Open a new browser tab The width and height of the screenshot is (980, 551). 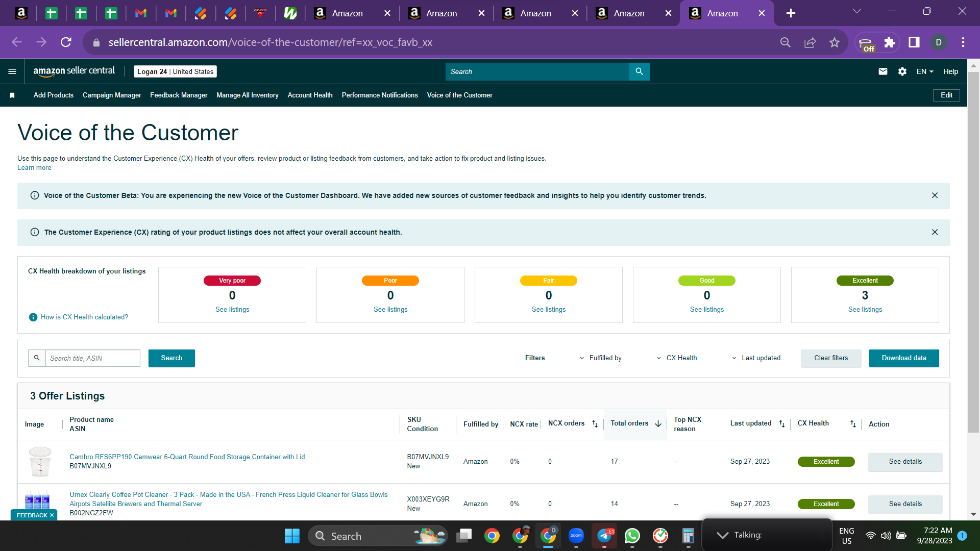(791, 13)
